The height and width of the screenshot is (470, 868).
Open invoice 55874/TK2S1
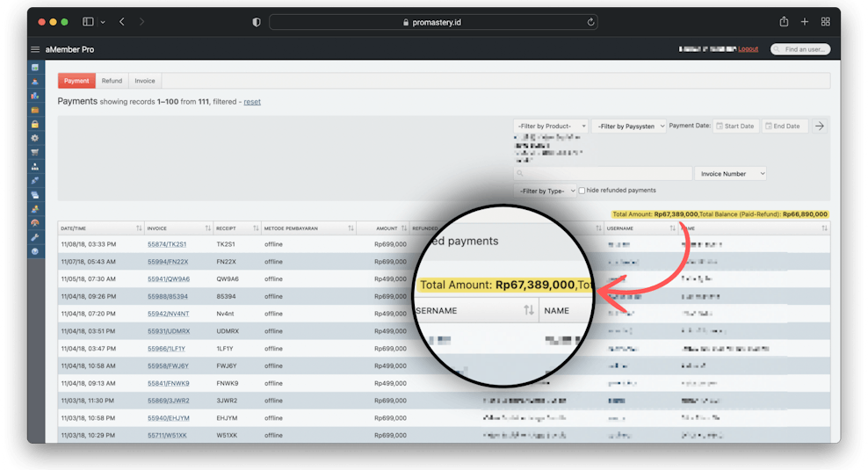click(x=167, y=244)
